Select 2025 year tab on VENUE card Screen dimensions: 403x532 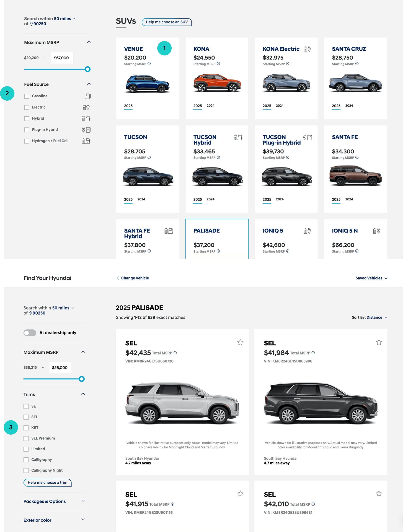[128, 106]
